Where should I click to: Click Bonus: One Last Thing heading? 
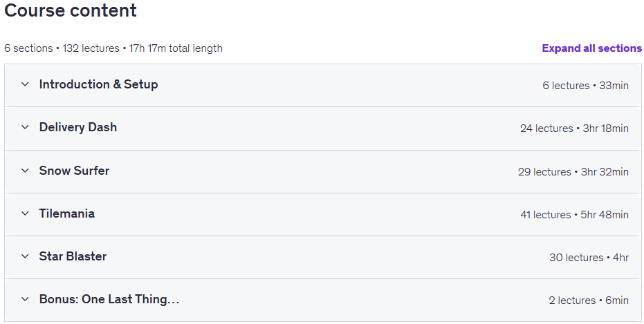pyautogui.click(x=109, y=299)
